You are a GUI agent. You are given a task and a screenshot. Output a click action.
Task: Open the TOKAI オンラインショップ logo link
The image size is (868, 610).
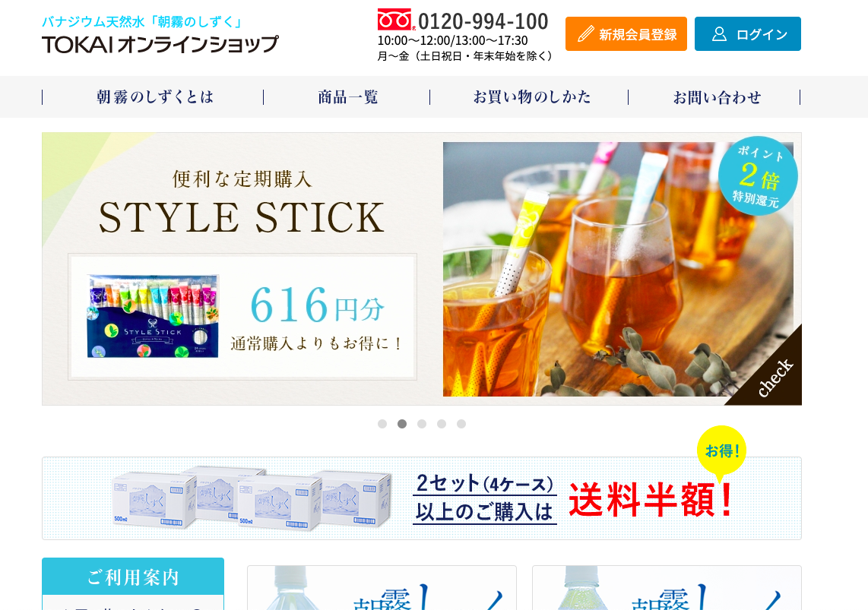[x=160, y=44]
